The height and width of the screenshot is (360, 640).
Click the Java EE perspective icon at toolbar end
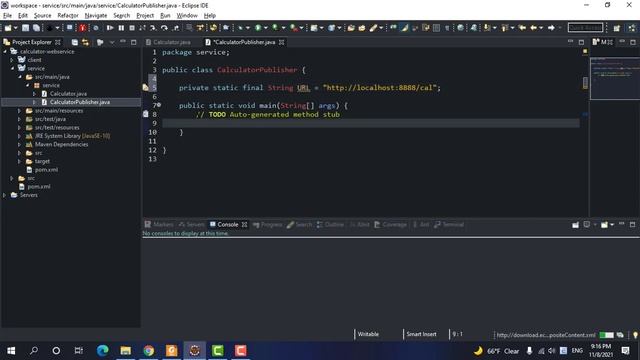[x=632, y=28]
